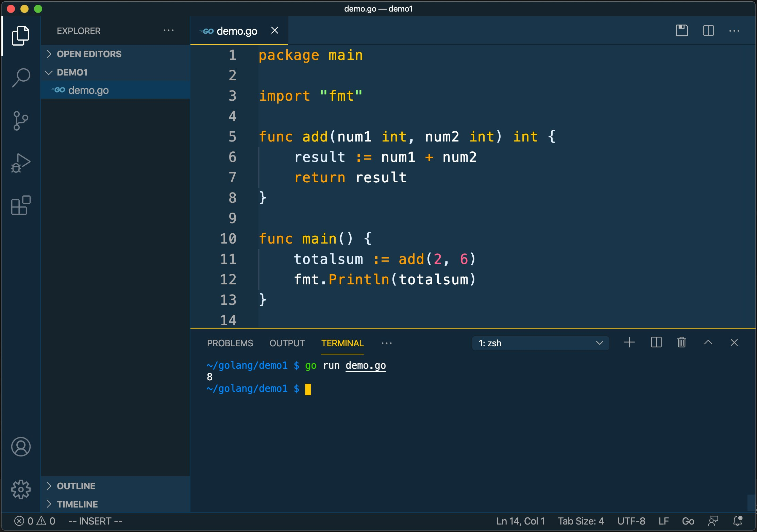Split the editor to the right
Screen dimensions: 757x532
click(708, 31)
